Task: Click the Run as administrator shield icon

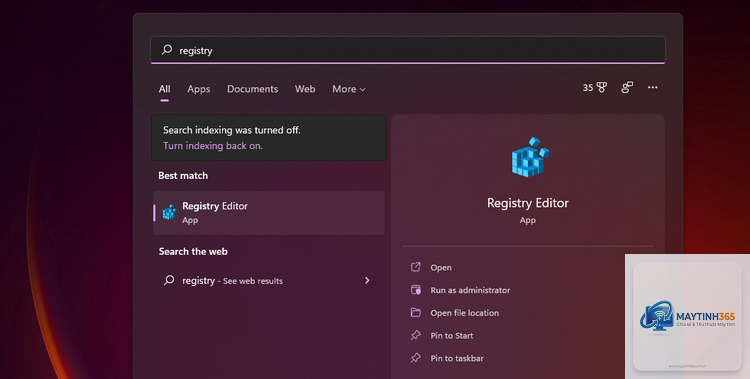Action: 416,290
